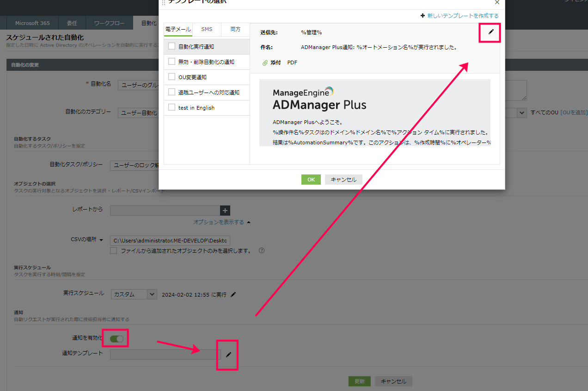This screenshot has height=391, width=588.
Task: Select the 電子メール tab in dialog
Action: (178, 29)
